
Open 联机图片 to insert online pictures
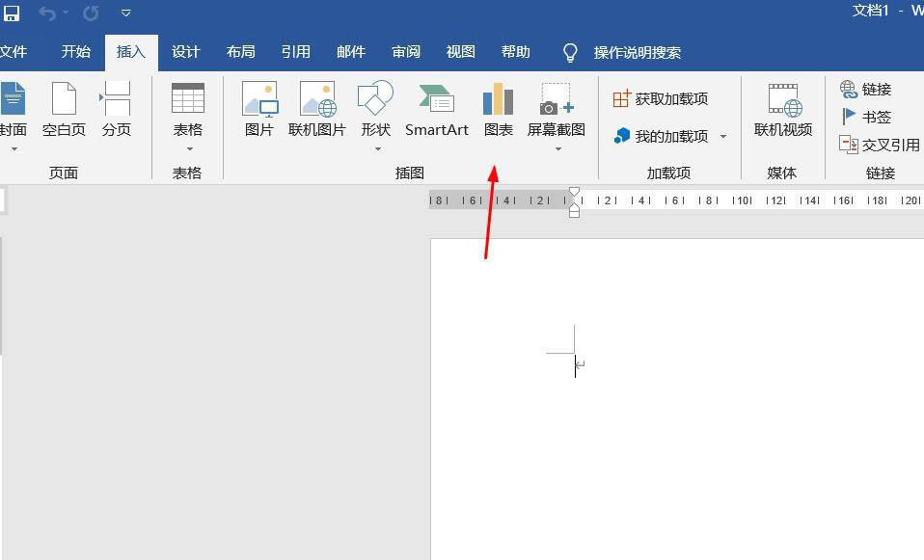coord(318,108)
